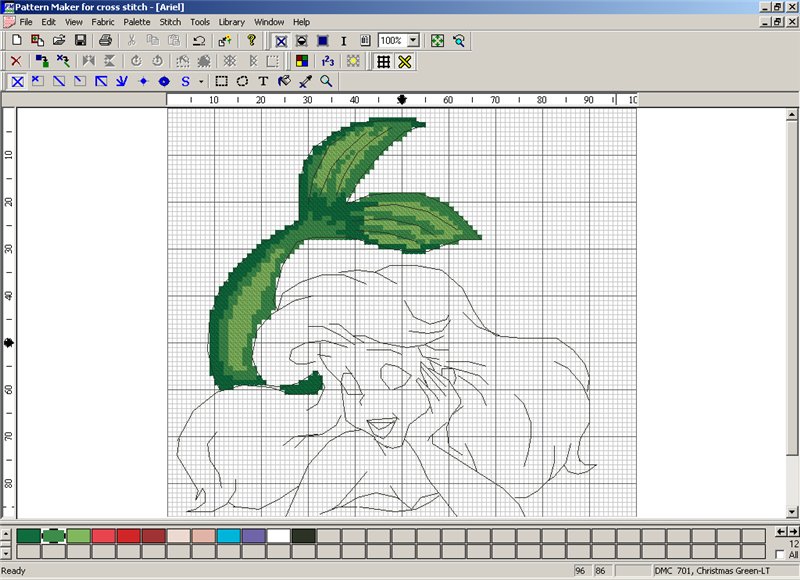Screen dimensions: 800x580
Task: Save the pattern with floppy icon
Action: click(80, 40)
